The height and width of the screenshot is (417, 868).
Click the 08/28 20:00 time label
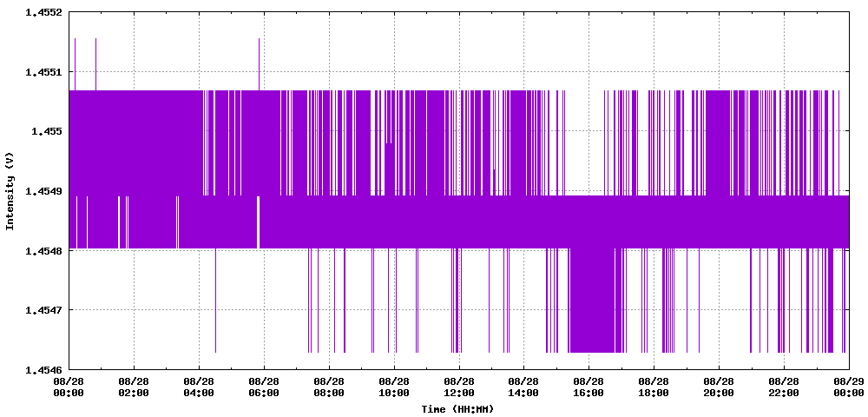tap(719, 387)
